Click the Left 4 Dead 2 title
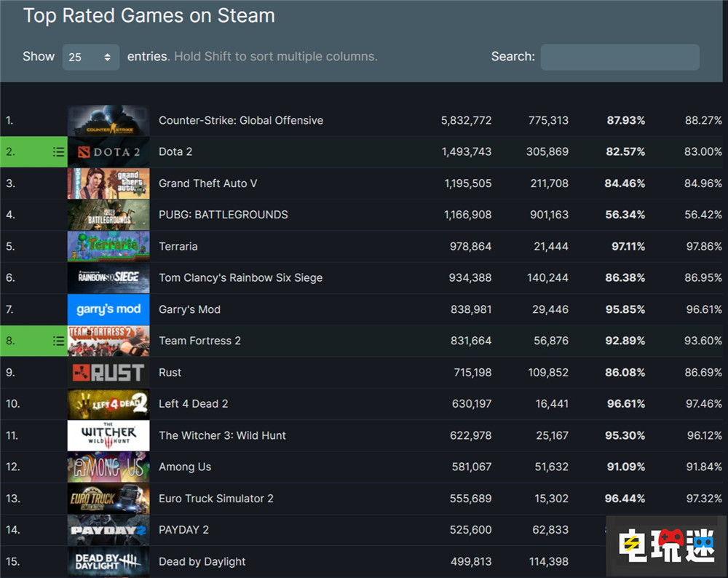Viewport: 728px width, 578px height. point(193,404)
